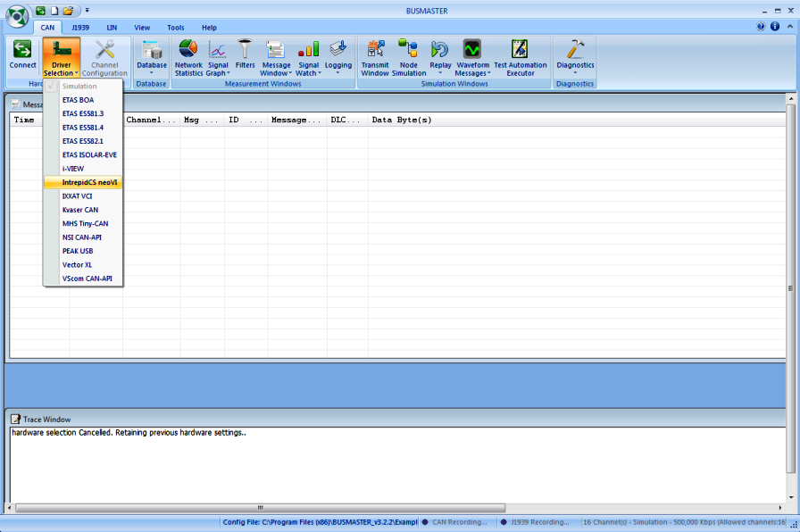Image resolution: width=800 pixels, height=532 pixels.
Task: Open the Diagnostics dropdown
Action: tap(575, 57)
